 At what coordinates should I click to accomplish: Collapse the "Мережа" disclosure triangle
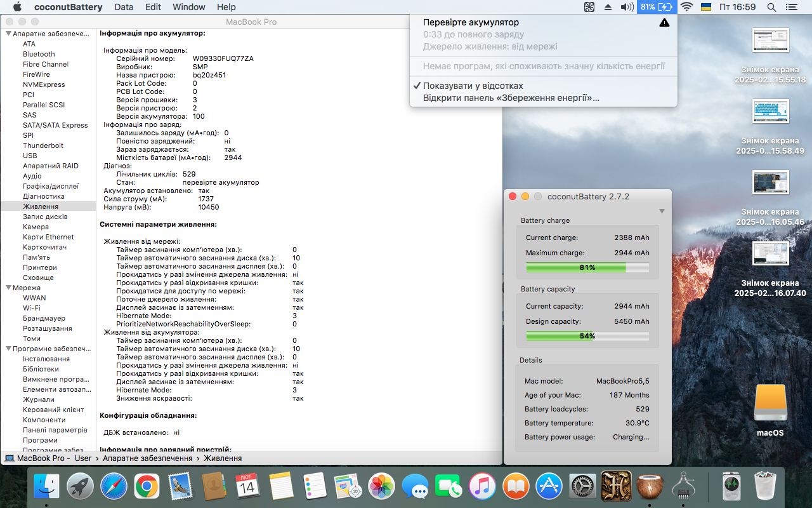pos(8,288)
